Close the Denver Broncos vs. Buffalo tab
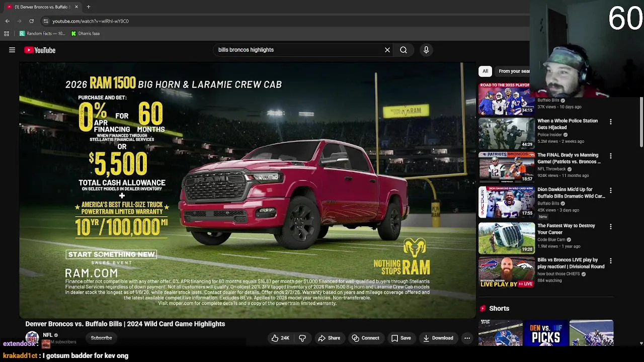Screen dimensions: 644x362 pyautogui.click(x=76, y=7)
